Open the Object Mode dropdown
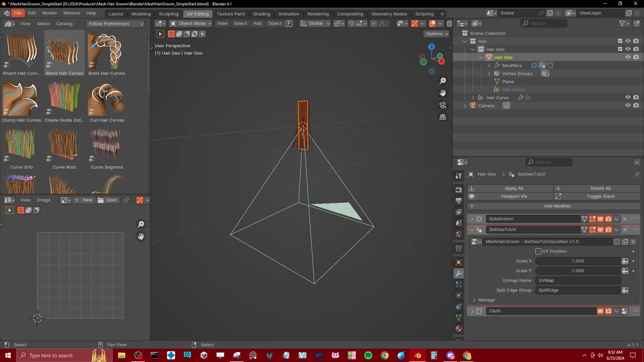The width and height of the screenshot is (644, 362). (190, 23)
